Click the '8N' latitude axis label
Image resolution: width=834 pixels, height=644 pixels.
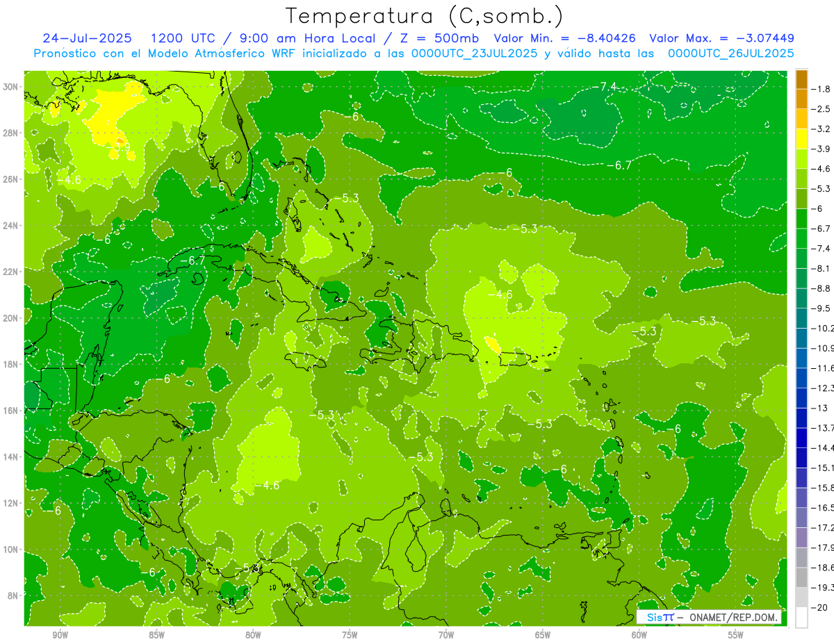tap(14, 595)
